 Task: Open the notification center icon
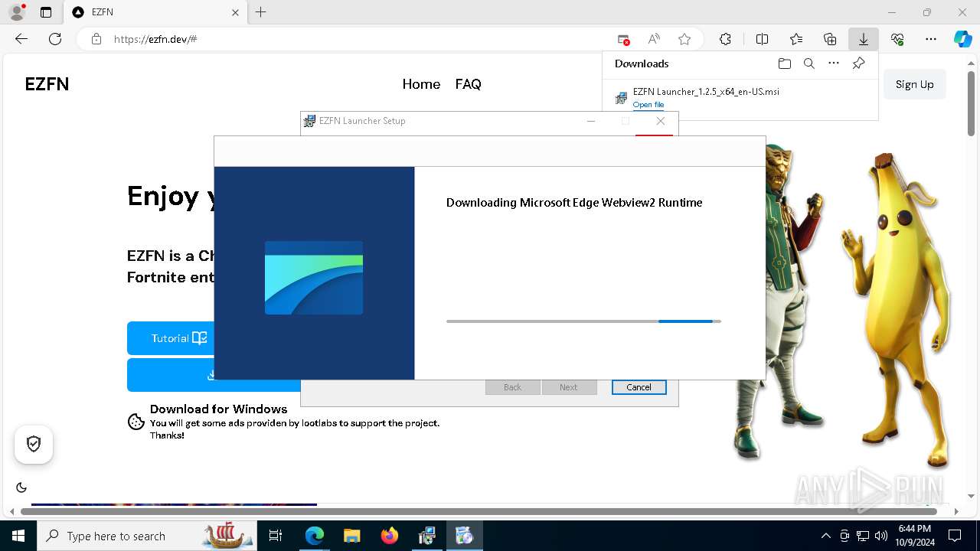point(955,536)
